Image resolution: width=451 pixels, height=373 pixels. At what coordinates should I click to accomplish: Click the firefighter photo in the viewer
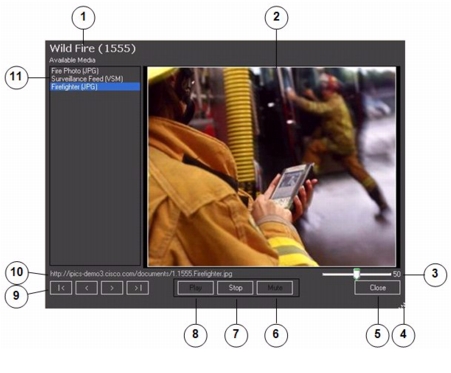pyautogui.click(x=272, y=167)
